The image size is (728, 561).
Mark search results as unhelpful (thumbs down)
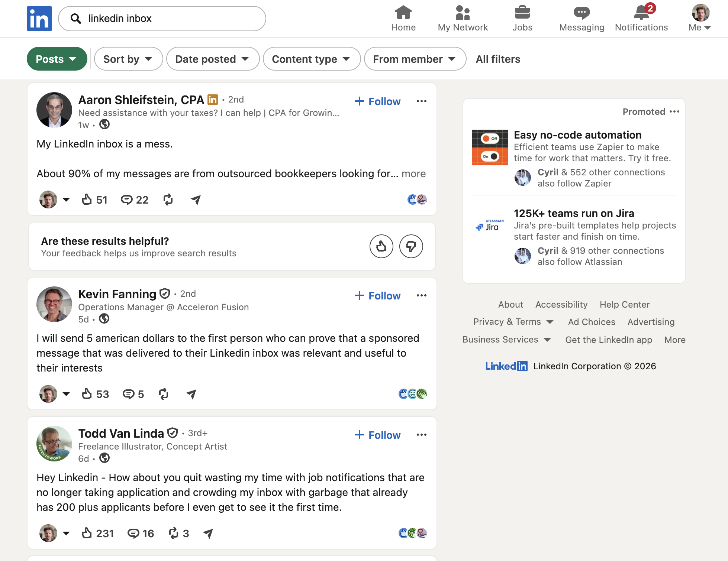tap(411, 246)
